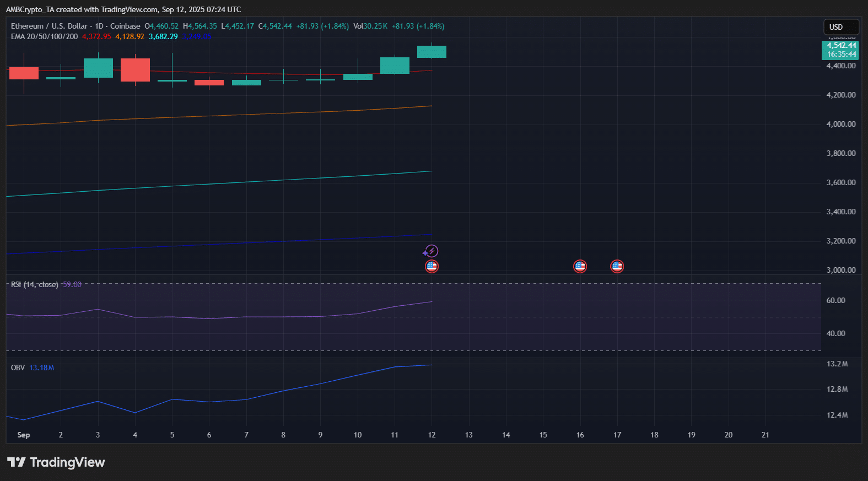
Task: Click the 16 date label on time axis
Action: 580,435
